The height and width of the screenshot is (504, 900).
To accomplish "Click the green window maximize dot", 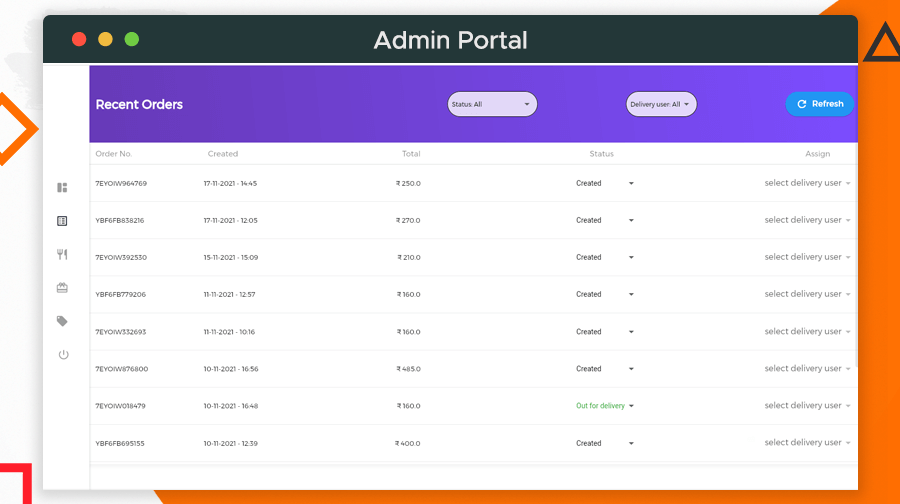I will (131, 40).
